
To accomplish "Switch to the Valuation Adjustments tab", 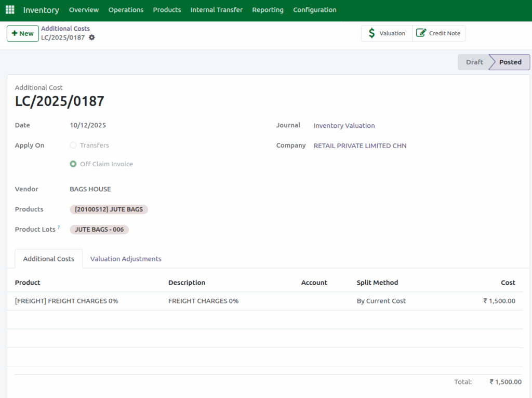I will coord(125,258).
